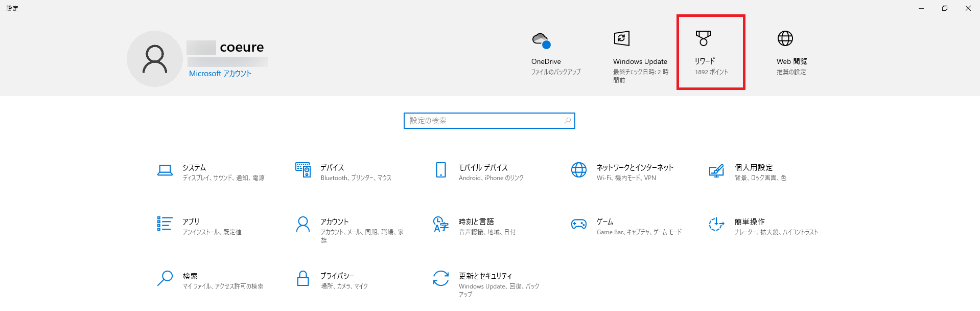Open Web 閲覧 recommended settings

click(x=791, y=54)
